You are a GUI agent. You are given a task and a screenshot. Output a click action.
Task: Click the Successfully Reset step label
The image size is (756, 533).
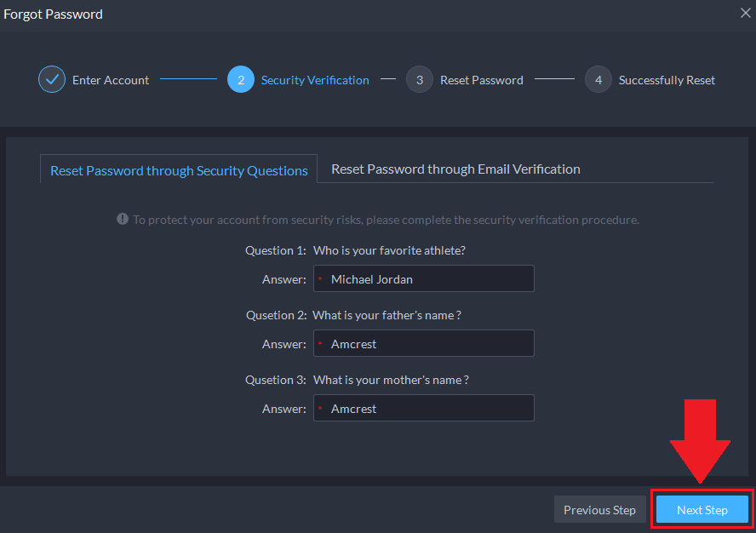[x=667, y=80]
